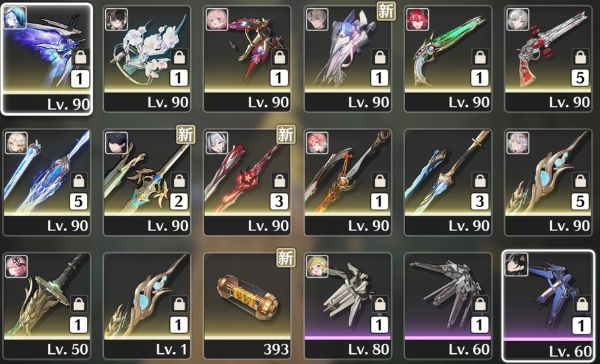Click black-haired character portrait on gold sword
The height and width of the screenshot is (364, 600).
(117, 143)
